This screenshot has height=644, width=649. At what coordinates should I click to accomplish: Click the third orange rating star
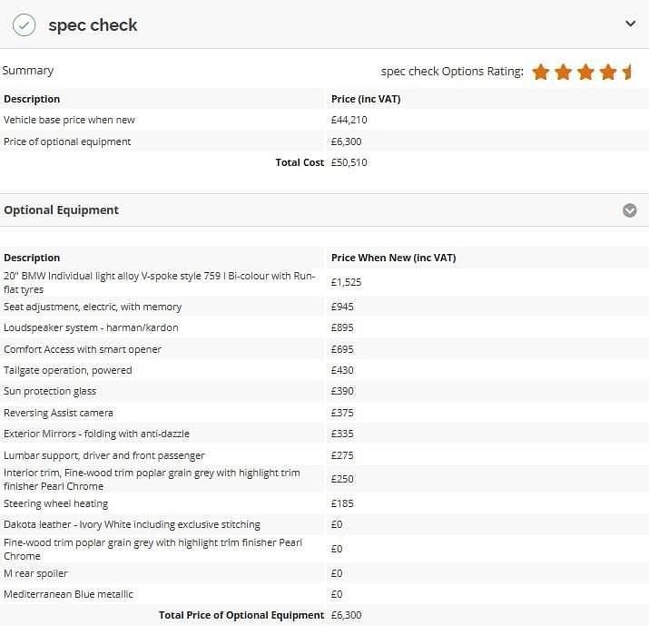coord(585,72)
